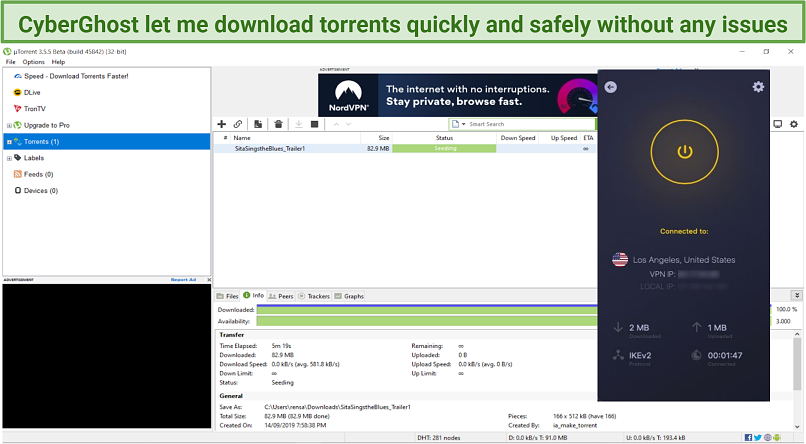Open Facebook icon in status bar
Screen dimensions: 806x444
[748, 437]
